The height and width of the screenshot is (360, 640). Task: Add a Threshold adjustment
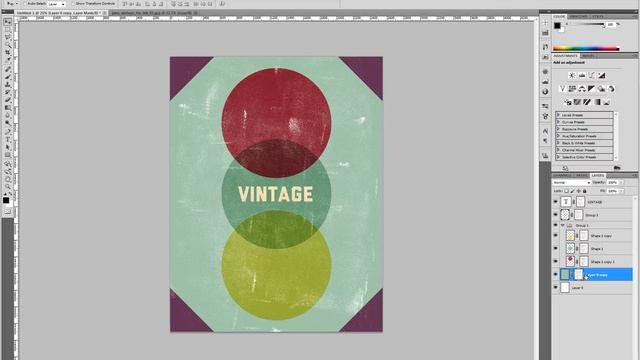[x=587, y=102]
